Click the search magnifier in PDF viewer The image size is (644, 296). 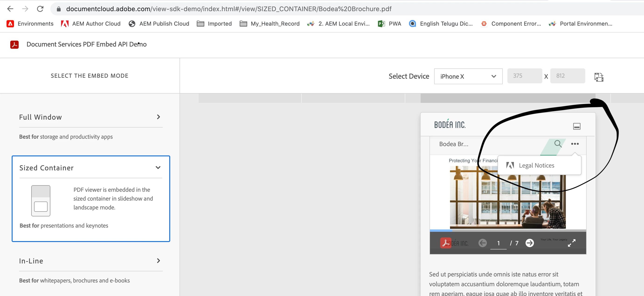[x=557, y=144]
